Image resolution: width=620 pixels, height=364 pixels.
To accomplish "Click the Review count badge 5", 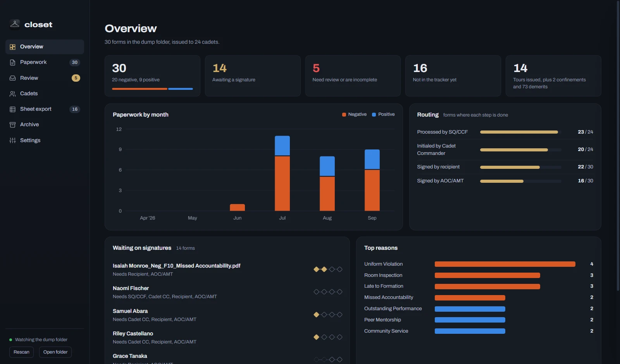I will pyautogui.click(x=76, y=78).
